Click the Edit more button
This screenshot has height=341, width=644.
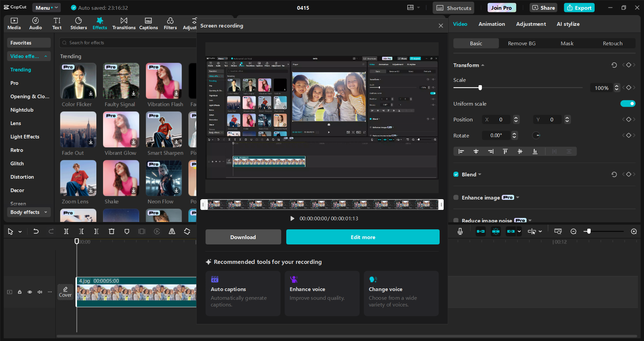362,237
